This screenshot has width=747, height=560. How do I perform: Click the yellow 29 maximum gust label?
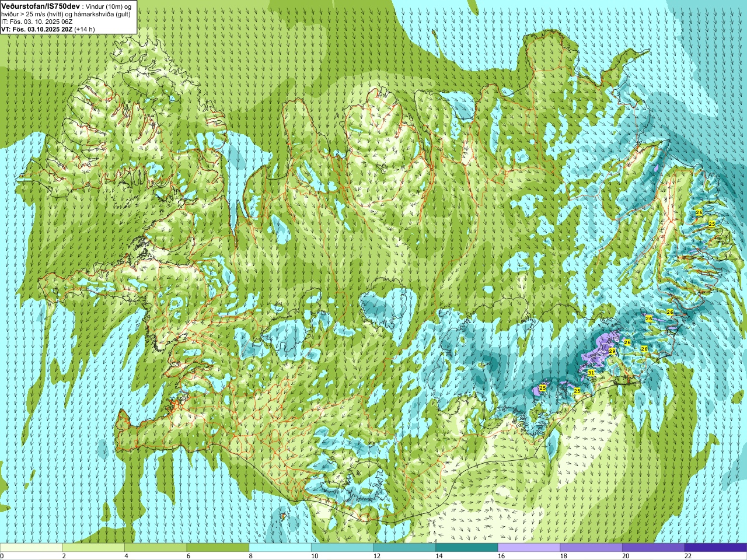[x=612, y=351]
